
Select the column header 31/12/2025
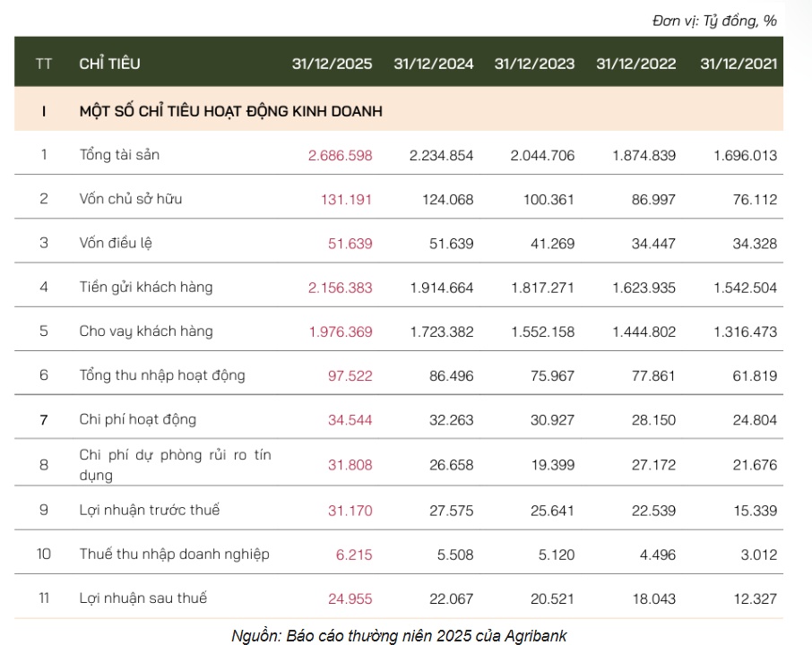click(335, 63)
